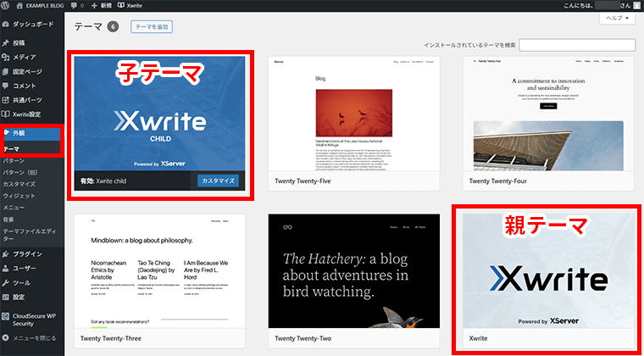Select the Twenty Twenty-Four theme thumbnail
Screen dimensions: 644x356
(548, 114)
